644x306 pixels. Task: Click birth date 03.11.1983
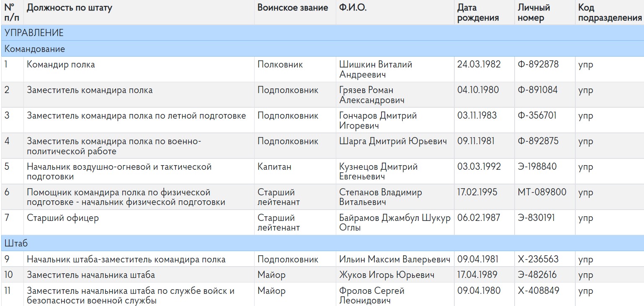click(x=477, y=116)
